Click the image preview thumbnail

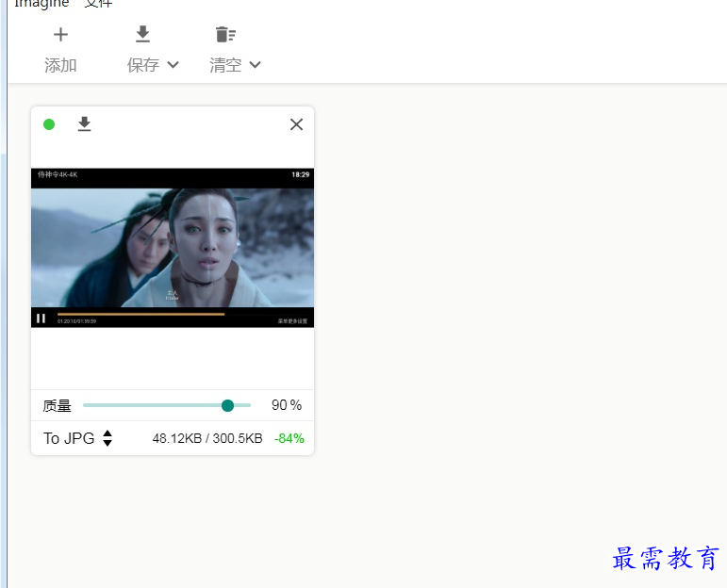click(x=173, y=248)
